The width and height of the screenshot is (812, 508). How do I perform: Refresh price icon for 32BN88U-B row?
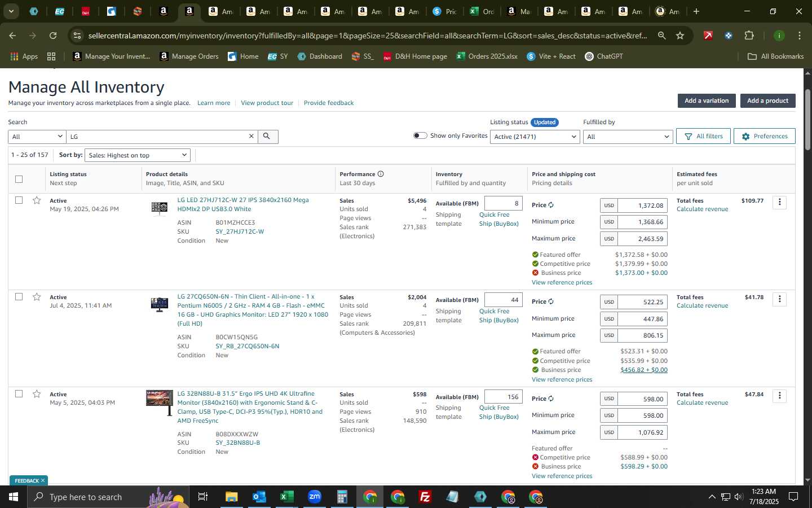(x=551, y=398)
